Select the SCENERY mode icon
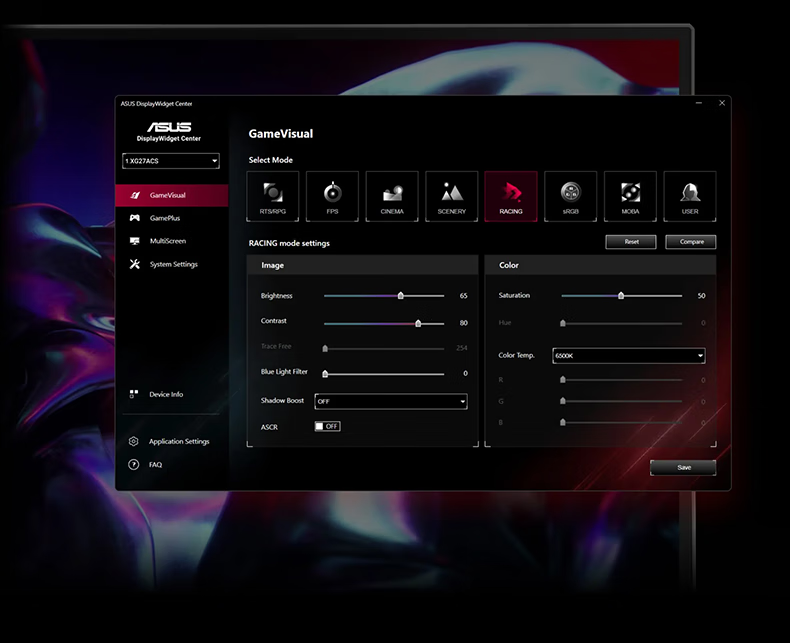 pos(451,196)
